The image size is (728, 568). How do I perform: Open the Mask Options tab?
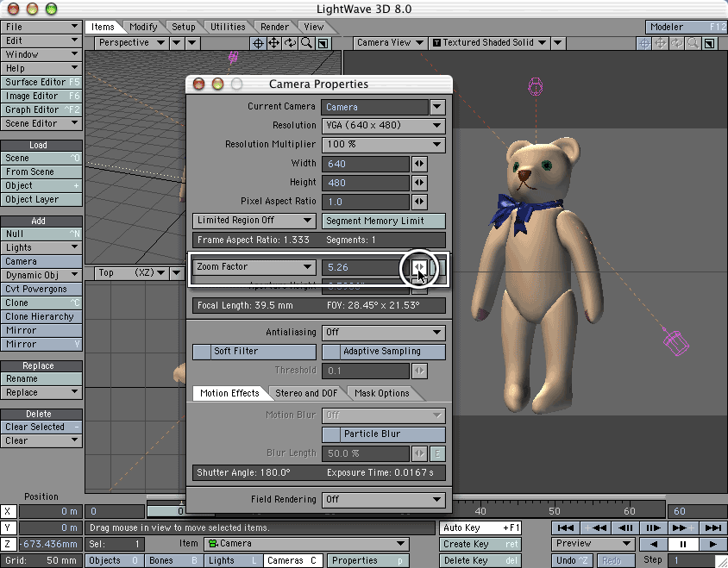(x=382, y=393)
